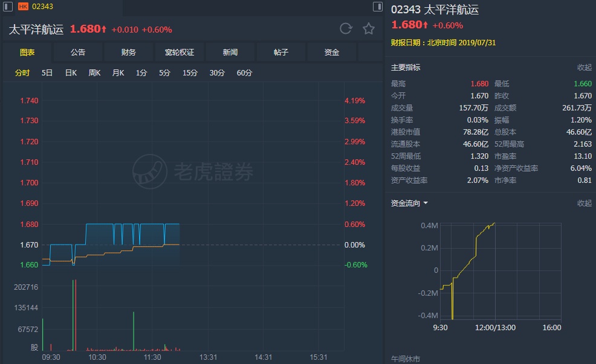Click the 4.19% percentage axis label
The image size is (596, 364).
tap(355, 101)
